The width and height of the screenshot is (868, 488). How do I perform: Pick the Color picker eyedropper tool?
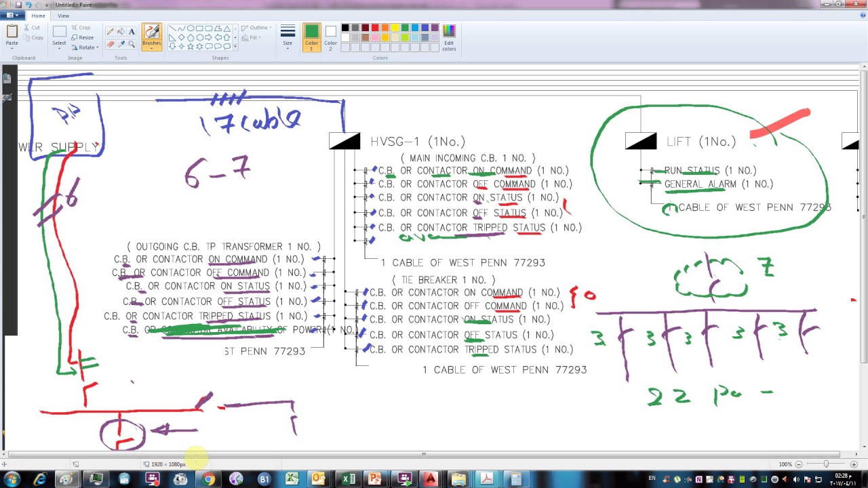click(121, 44)
